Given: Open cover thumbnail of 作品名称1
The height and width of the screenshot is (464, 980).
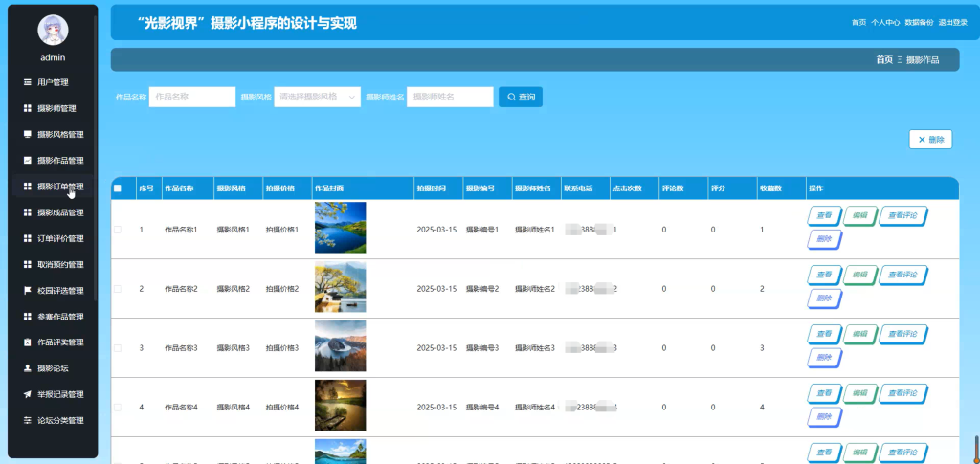Looking at the screenshot, I should [340, 228].
